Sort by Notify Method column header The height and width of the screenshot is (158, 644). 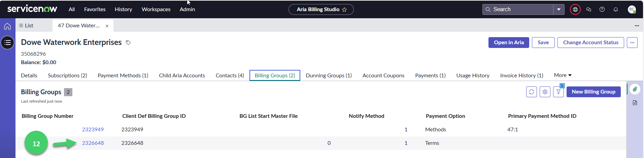pos(367,116)
